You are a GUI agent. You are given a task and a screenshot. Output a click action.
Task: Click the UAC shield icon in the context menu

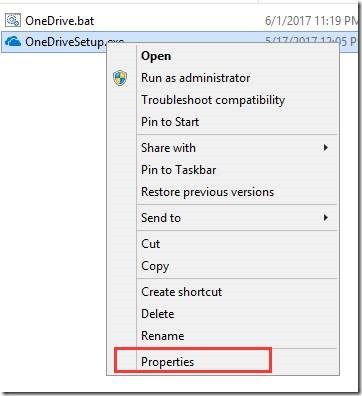(120, 78)
